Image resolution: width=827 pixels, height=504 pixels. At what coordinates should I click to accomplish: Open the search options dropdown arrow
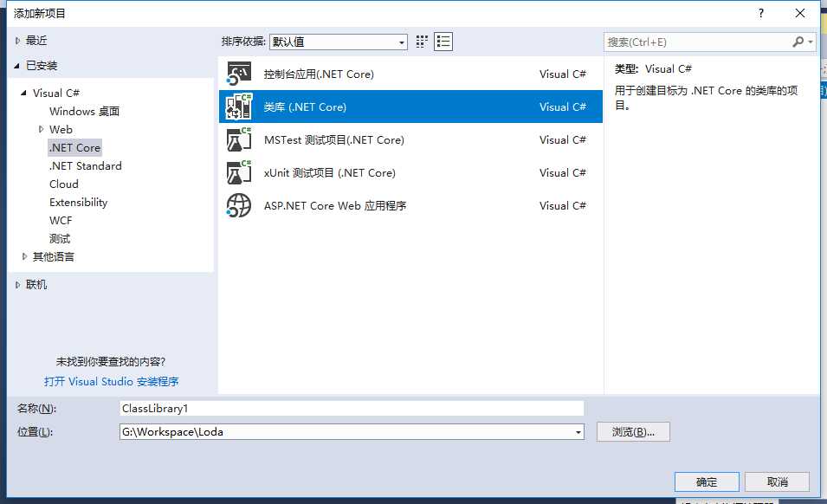pyautogui.click(x=811, y=42)
